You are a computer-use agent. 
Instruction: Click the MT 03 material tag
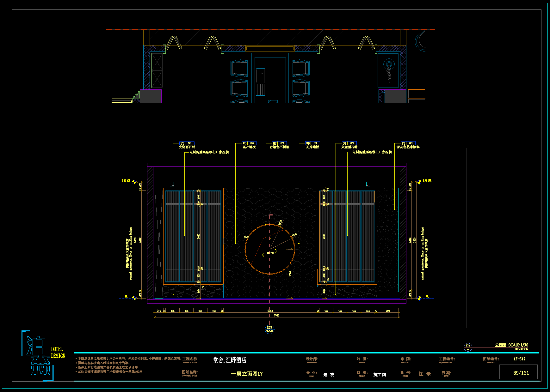pyautogui.click(x=279, y=143)
